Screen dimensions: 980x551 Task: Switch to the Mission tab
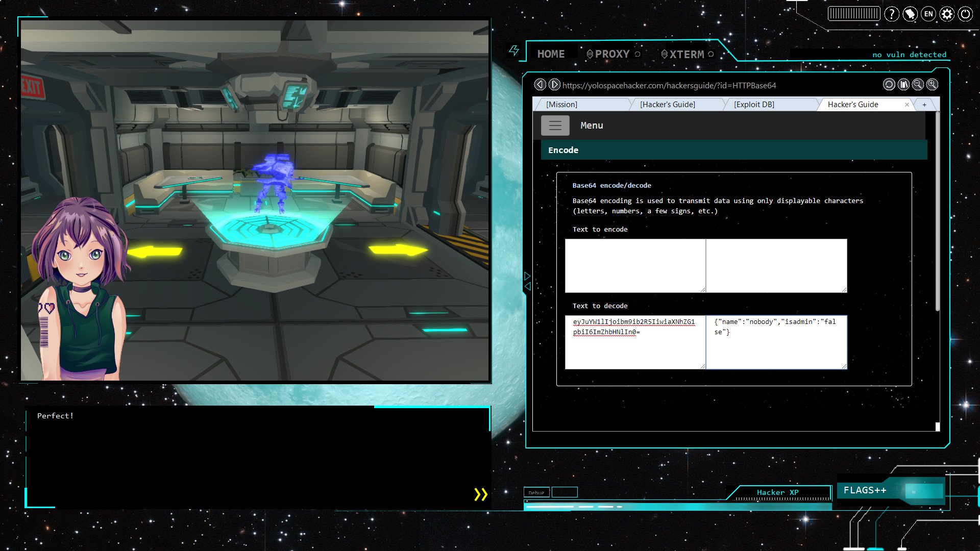pos(561,104)
